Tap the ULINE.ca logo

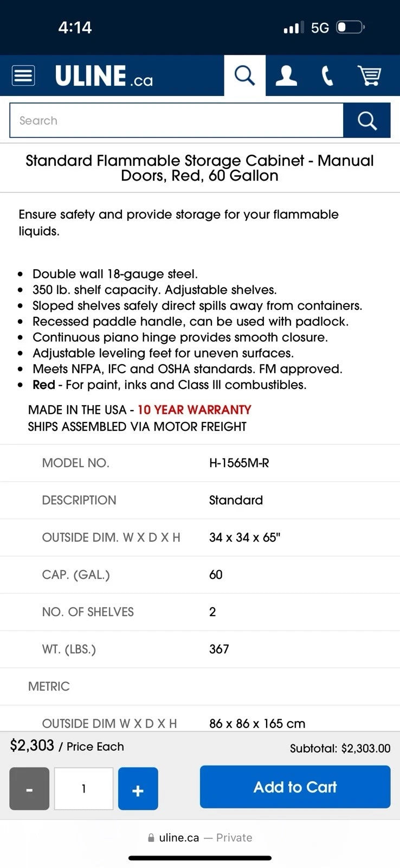click(x=104, y=76)
